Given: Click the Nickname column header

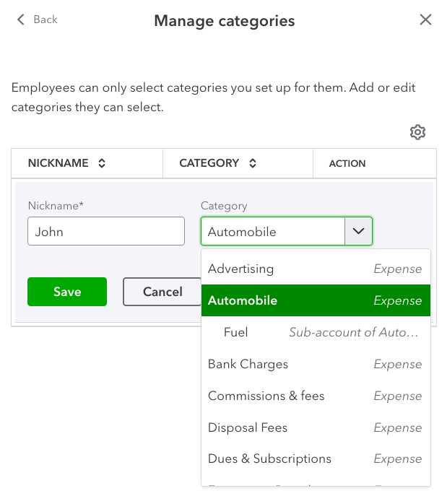Looking at the screenshot, I should tap(58, 163).
